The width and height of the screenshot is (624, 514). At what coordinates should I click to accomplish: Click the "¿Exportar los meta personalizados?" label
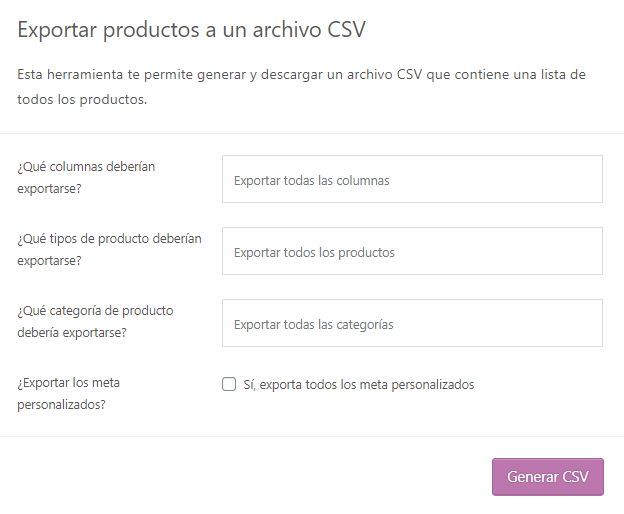tap(69, 393)
